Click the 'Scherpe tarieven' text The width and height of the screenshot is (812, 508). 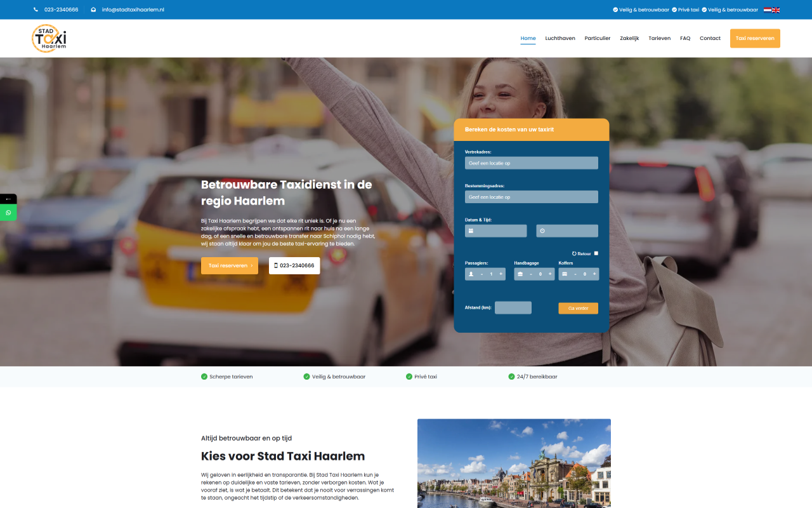(x=231, y=377)
